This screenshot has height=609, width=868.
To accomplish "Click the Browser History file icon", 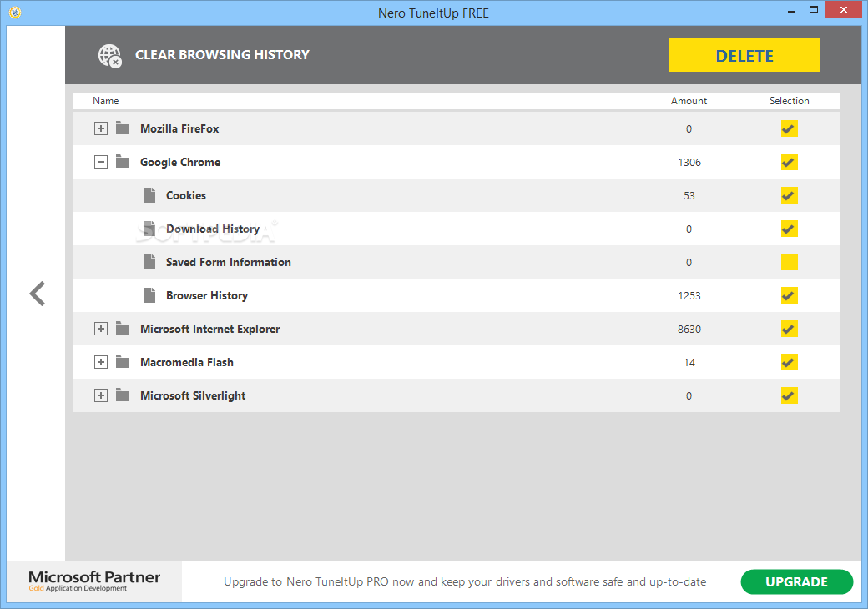I will 149,295.
